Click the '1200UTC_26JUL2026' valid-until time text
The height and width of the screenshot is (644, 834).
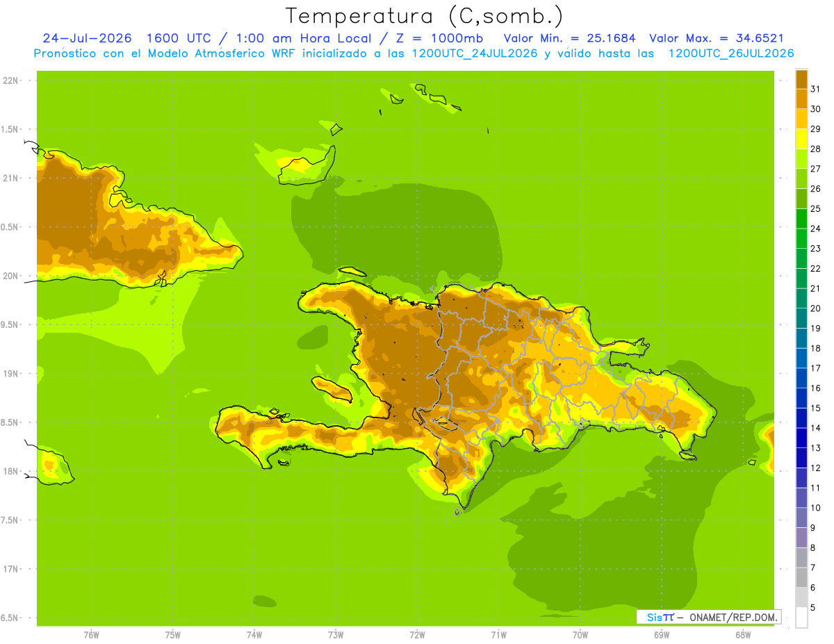click(731, 53)
